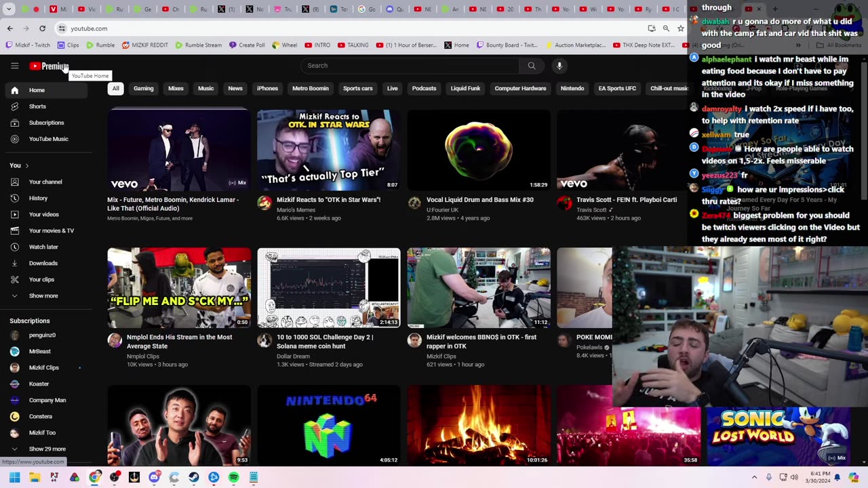
Task: Expand the You section chevron
Action: point(26,165)
